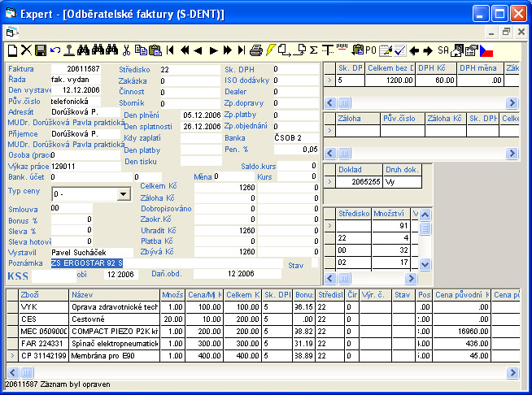Screen dimensions: 532x395
Task: Open the Typ ceny dropdown
Action: (x=123, y=194)
